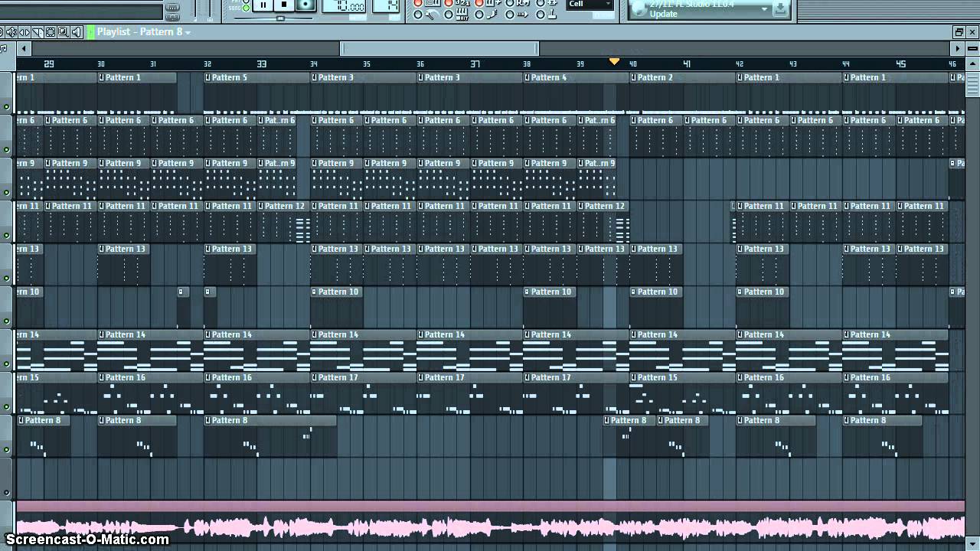Arm recording with the record button
The image size is (980, 551).
[305, 5]
